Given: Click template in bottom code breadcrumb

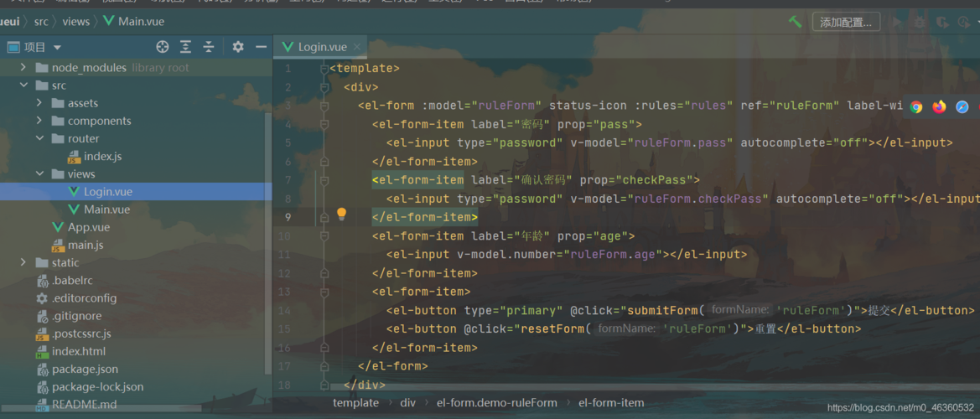Looking at the screenshot, I should 355,403.
